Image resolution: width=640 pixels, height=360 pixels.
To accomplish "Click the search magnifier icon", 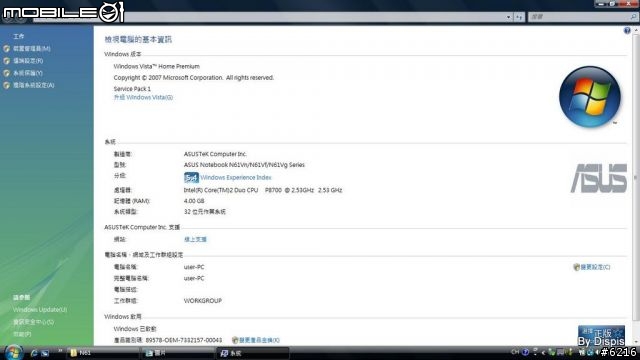I will (x=633, y=17).
